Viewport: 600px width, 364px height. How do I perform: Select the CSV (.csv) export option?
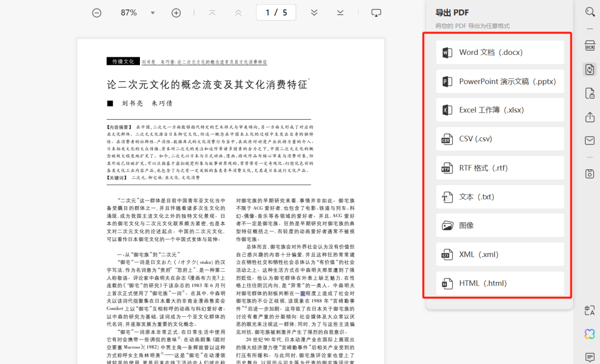click(x=500, y=139)
